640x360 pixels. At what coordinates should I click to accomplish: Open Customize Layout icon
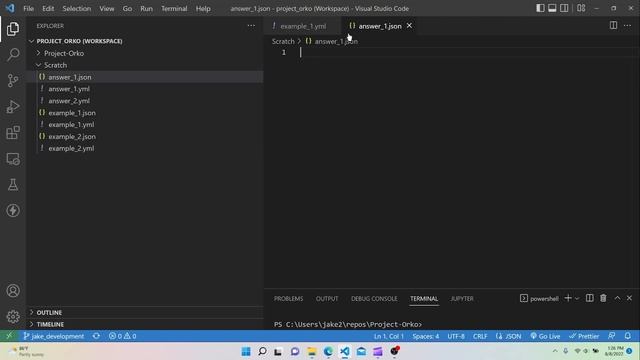581,8
